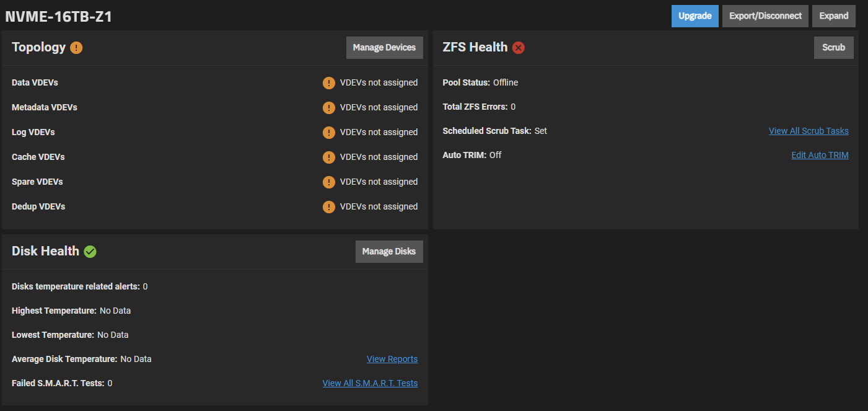The height and width of the screenshot is (411, 868).
Task: Click the ZFS Health card heading
Action: [475, 47]
